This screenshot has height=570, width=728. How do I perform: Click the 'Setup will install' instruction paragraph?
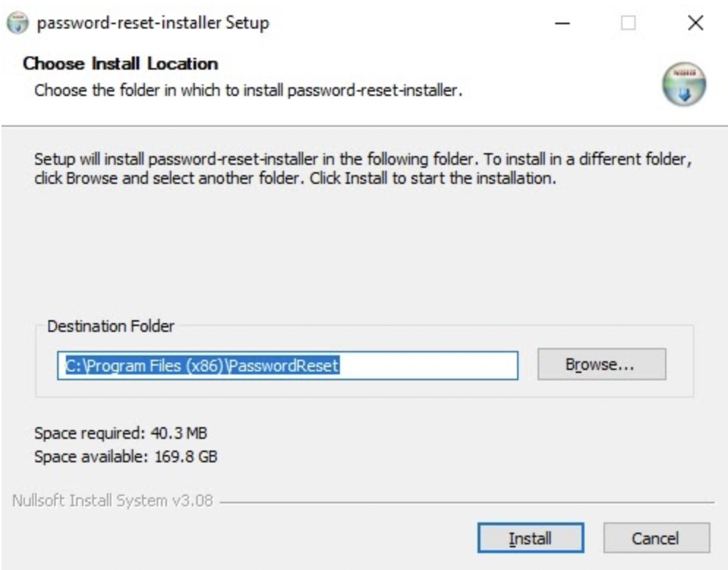click(x=363, y=169)
